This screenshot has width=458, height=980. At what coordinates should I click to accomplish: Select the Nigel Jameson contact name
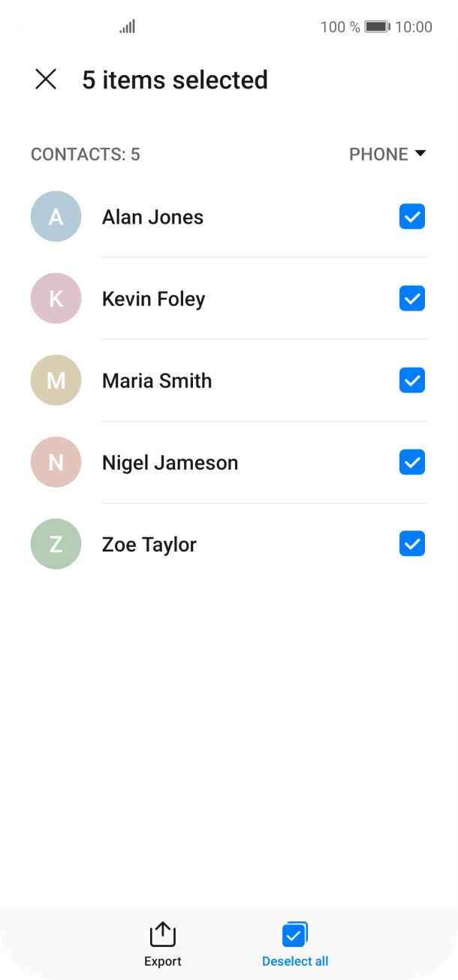pyautogui.click(x=170, y=463)
